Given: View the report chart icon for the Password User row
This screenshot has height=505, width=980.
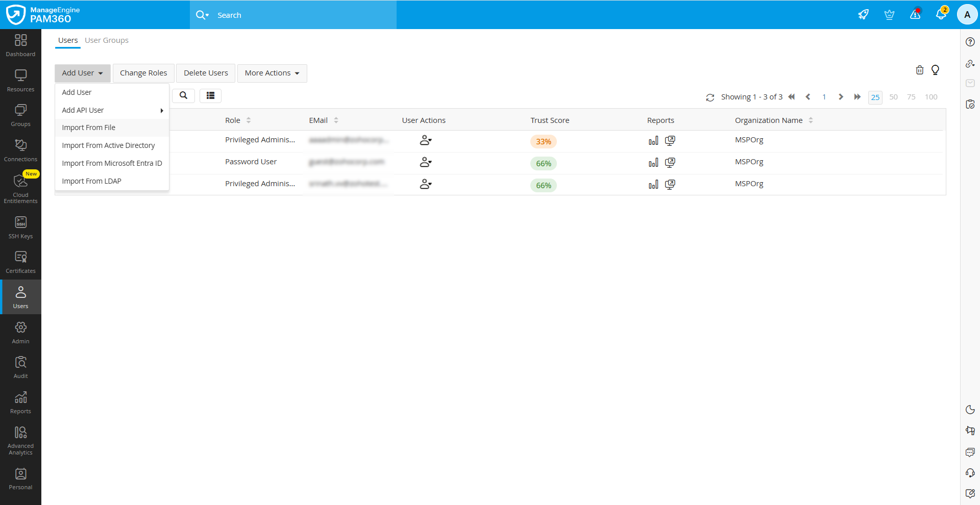Looking at the screenshot, I should tap(653, 163).
